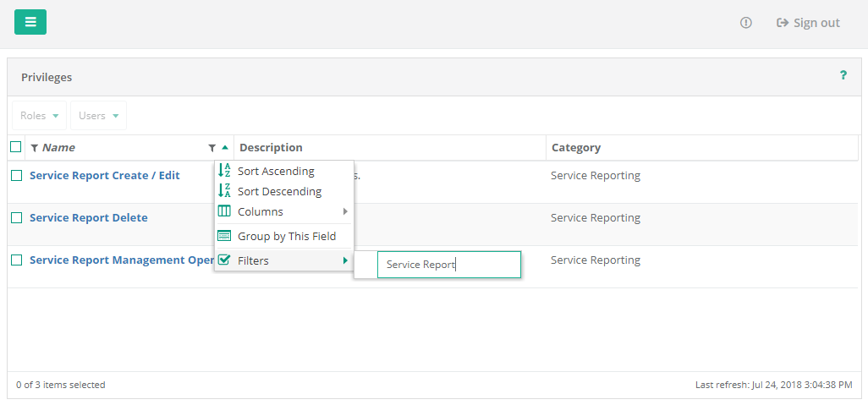
Task: Click the Last refresh timestamp
Action: click(x=774, y=385)
